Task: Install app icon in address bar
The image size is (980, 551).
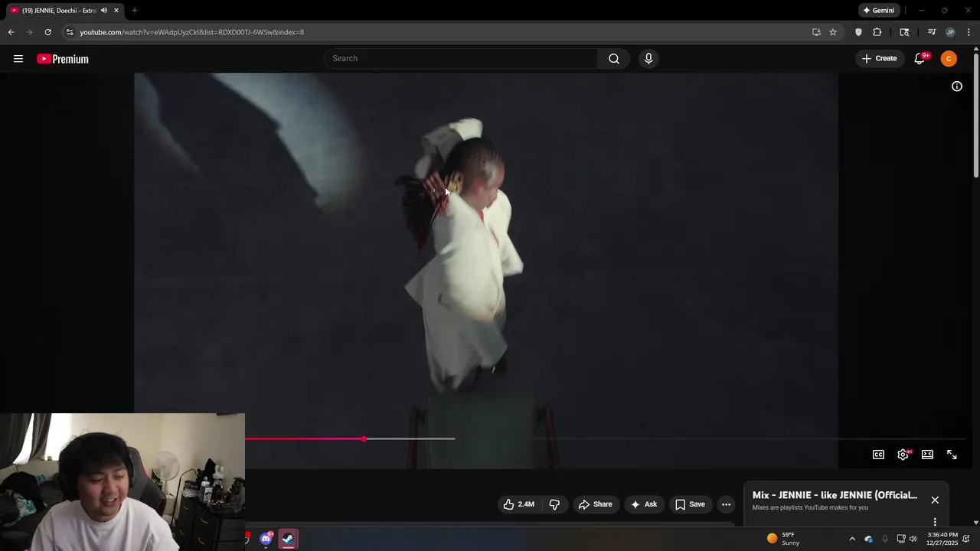Action: point(816,32)
